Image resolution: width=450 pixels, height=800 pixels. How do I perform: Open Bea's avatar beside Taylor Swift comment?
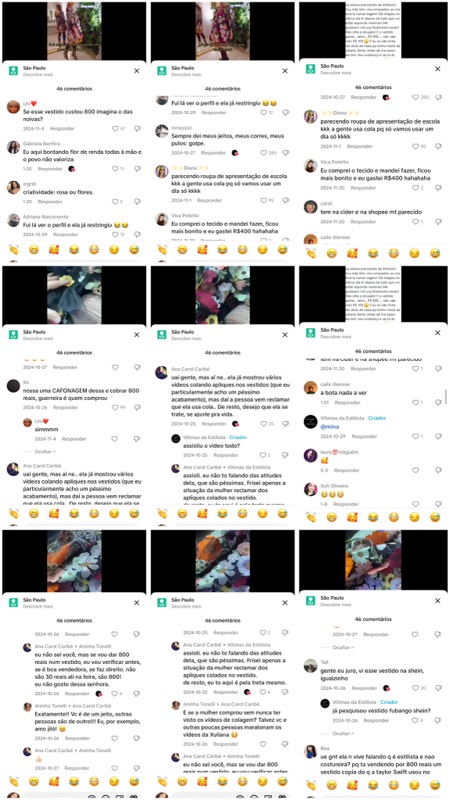pos(311,751)
